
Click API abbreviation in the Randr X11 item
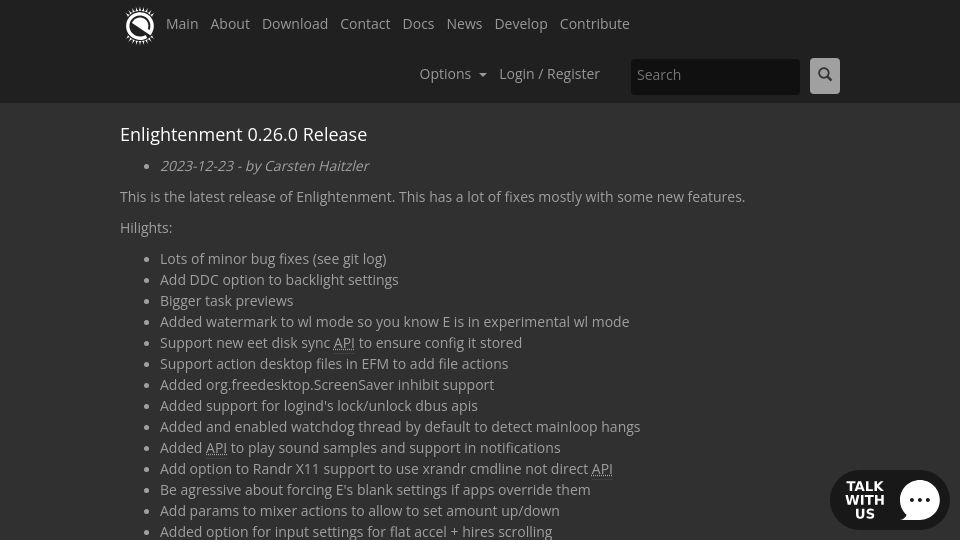pyautogui.click(x=602, y=469)
